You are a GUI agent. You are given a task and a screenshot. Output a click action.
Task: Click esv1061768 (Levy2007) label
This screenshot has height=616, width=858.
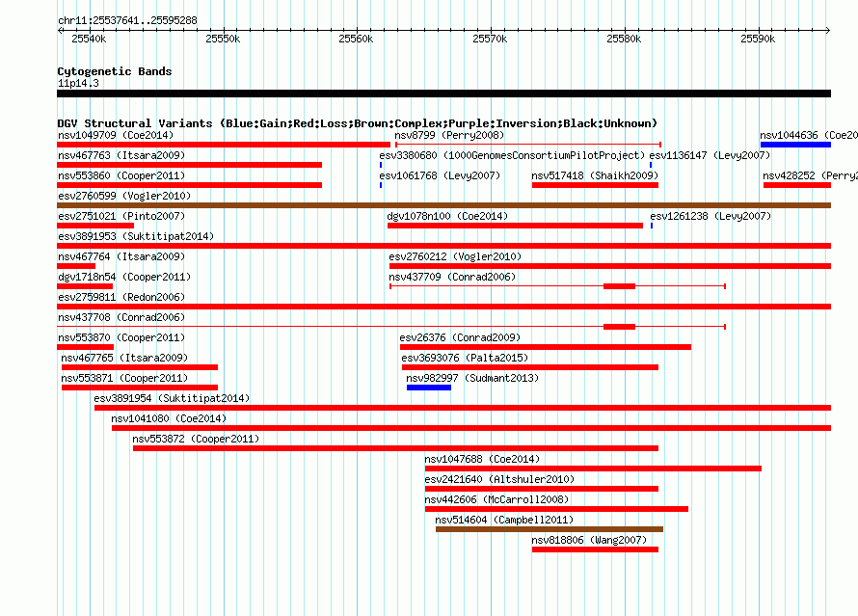click(440, 175)
